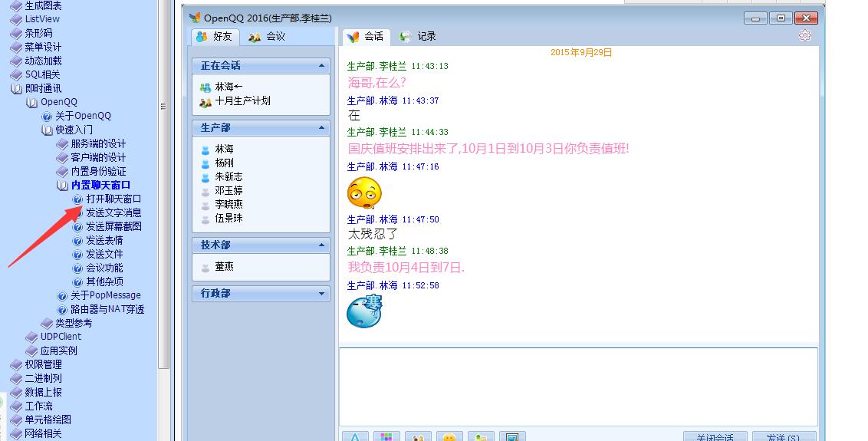Collapse the 即时通讯 tree node
868x441 pixels.
(x=17, y=89)
